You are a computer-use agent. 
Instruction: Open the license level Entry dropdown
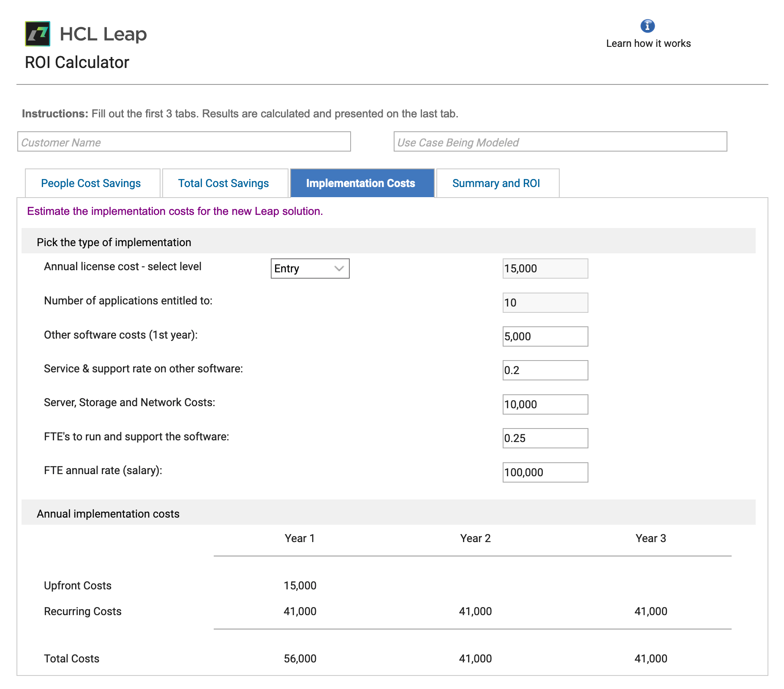(x=310, y=269)
